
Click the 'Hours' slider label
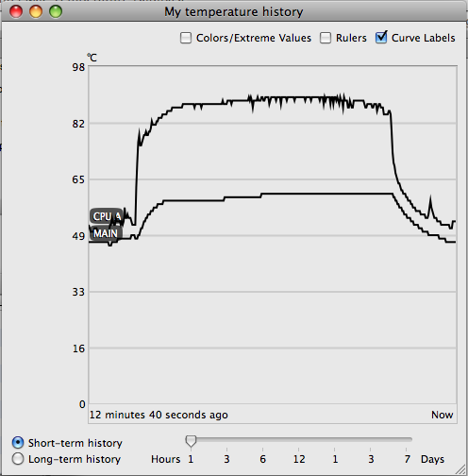166,459
